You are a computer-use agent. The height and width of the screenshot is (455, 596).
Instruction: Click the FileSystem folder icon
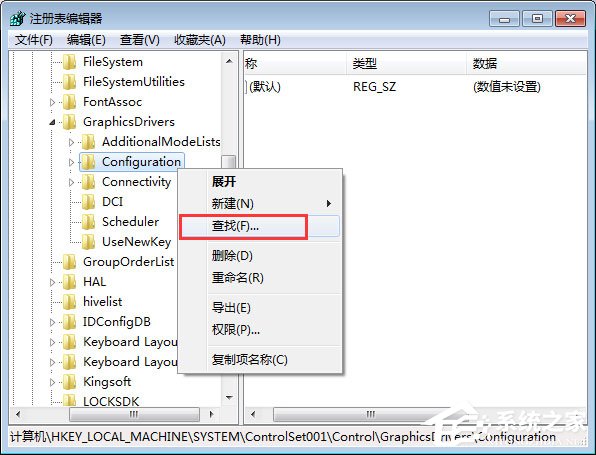(70, 62)
